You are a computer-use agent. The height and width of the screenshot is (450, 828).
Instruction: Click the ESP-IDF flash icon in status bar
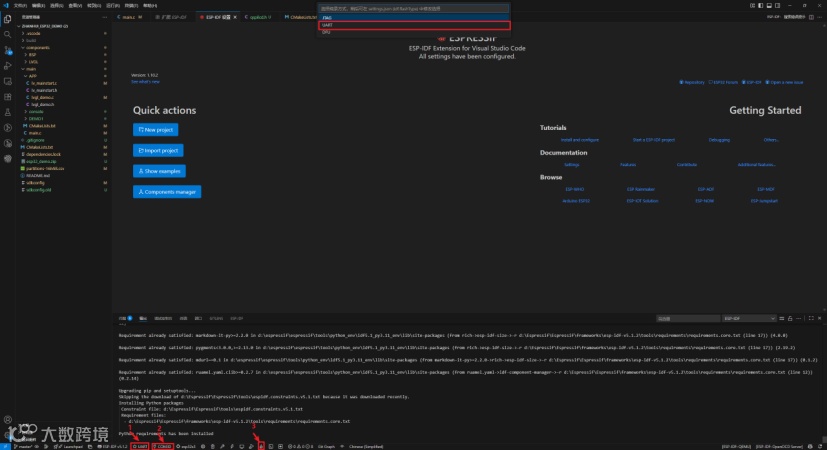pos(232,446)
